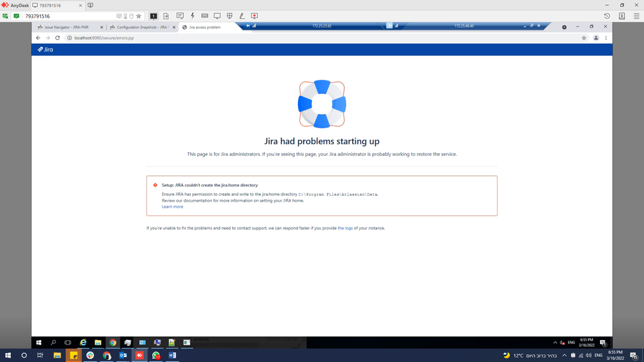
Task: Go back in remote browser
Action: 38,38
